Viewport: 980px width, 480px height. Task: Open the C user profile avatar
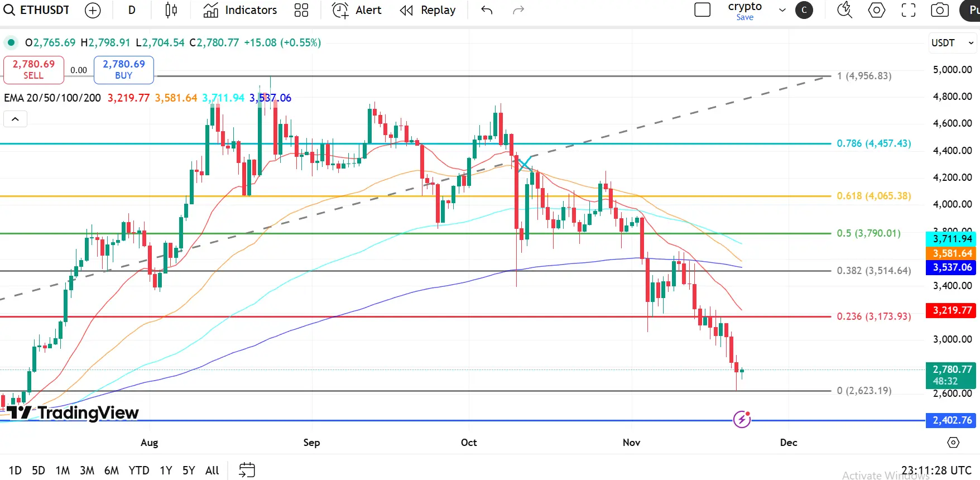(x=804, y=10)
